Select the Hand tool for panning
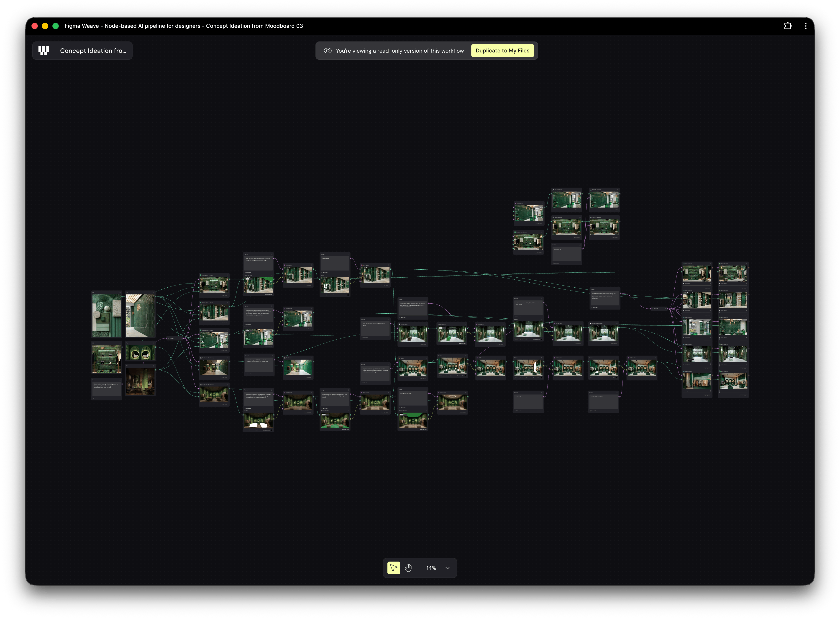The image size is (840, 619). (408, 568)
